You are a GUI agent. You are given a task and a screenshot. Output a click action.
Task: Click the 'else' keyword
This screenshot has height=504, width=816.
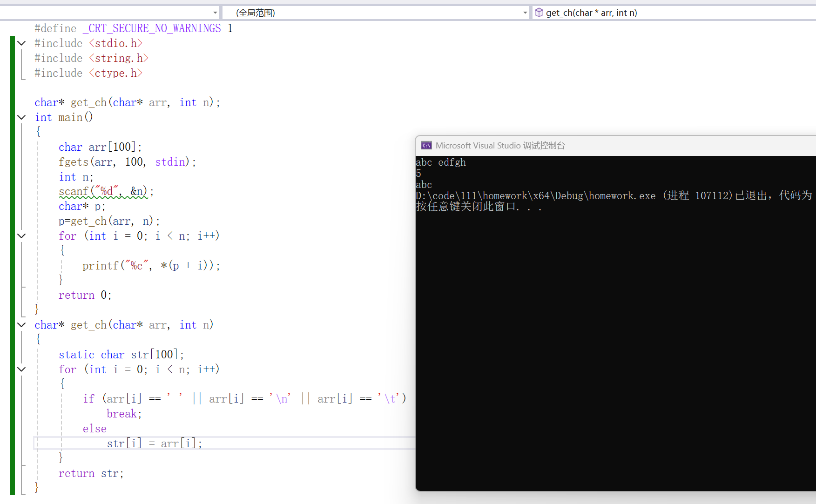click(x=94, y=429)
